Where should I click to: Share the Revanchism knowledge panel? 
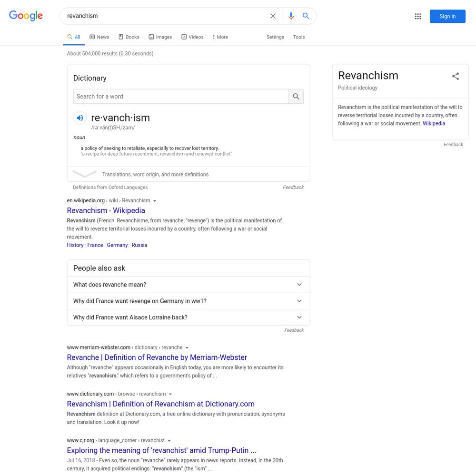point(455,76)
